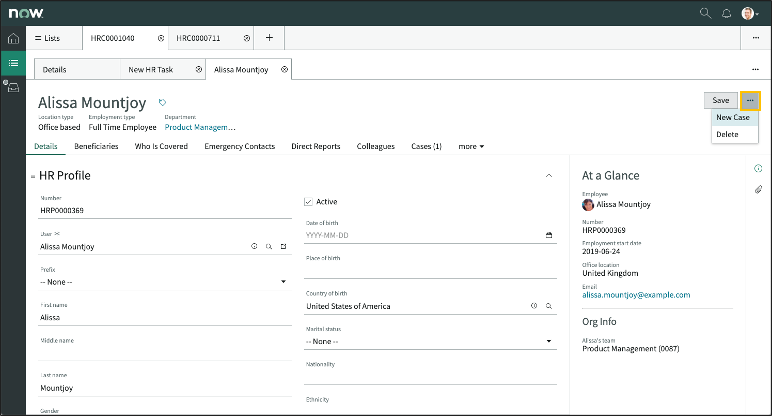Click the Now logo

[26, 13]
